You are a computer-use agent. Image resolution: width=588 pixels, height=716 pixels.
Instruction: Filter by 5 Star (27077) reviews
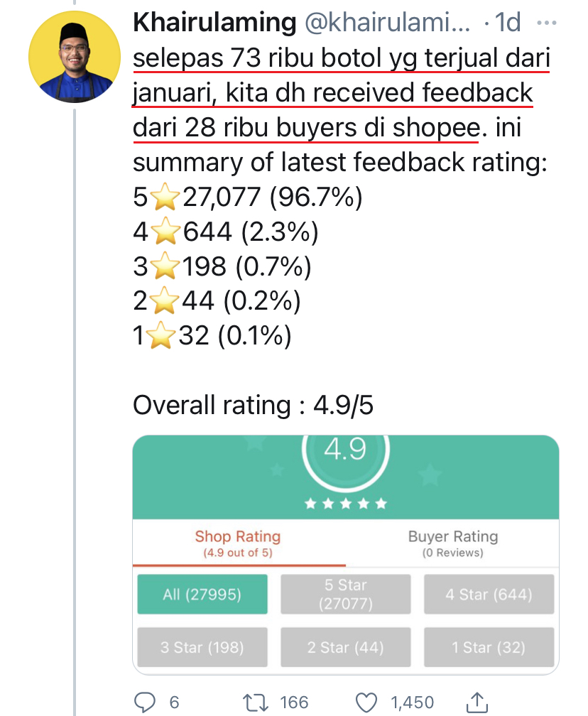click(346, 594)
